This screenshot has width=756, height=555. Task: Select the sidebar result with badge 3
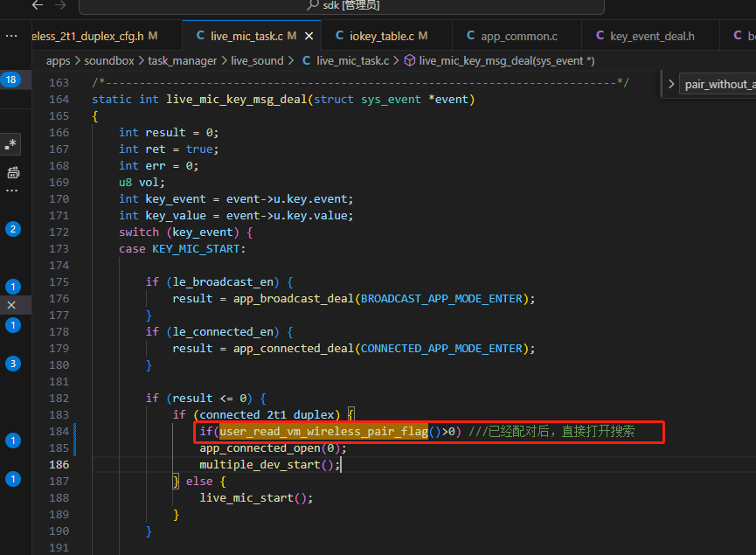coord(13,364)
